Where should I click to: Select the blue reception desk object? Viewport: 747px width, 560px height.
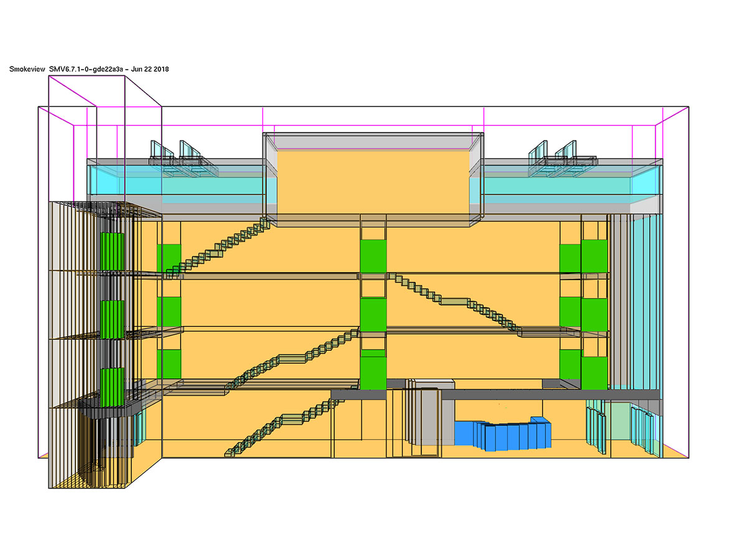pyautogui.click(x=503, y=433)
